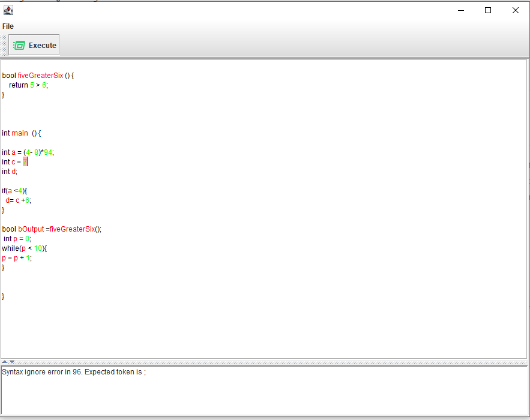The image size is (530, 420).
Task: Click the 'd= c +6;' line
Action: point(18,200)
